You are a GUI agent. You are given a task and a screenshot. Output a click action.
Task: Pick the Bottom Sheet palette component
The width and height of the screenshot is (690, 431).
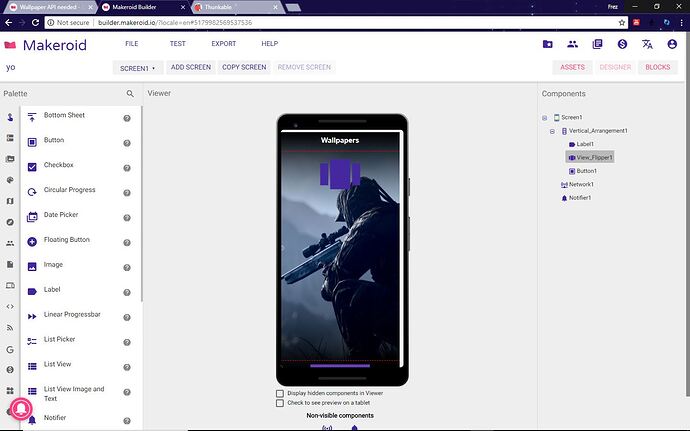point(64,115)
